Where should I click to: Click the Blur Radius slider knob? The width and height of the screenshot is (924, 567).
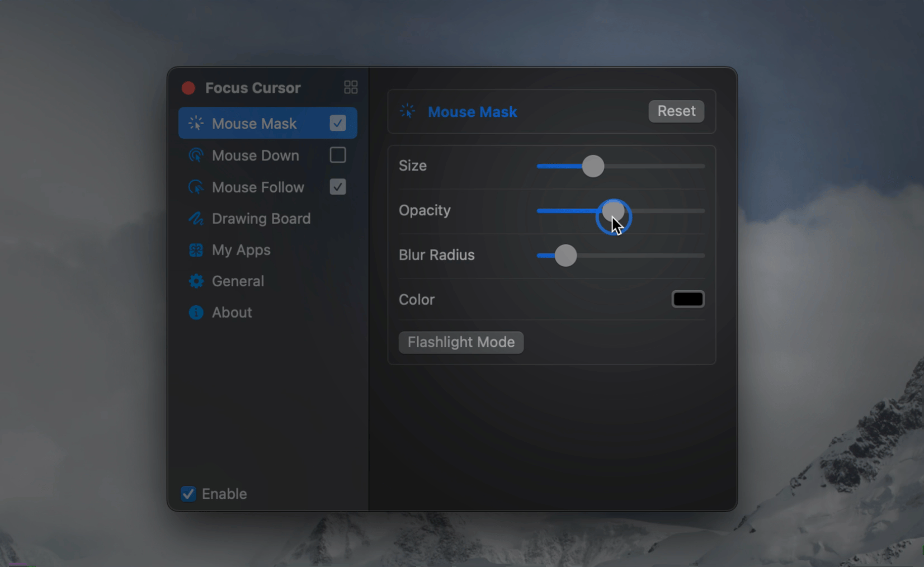pos(565,256)
